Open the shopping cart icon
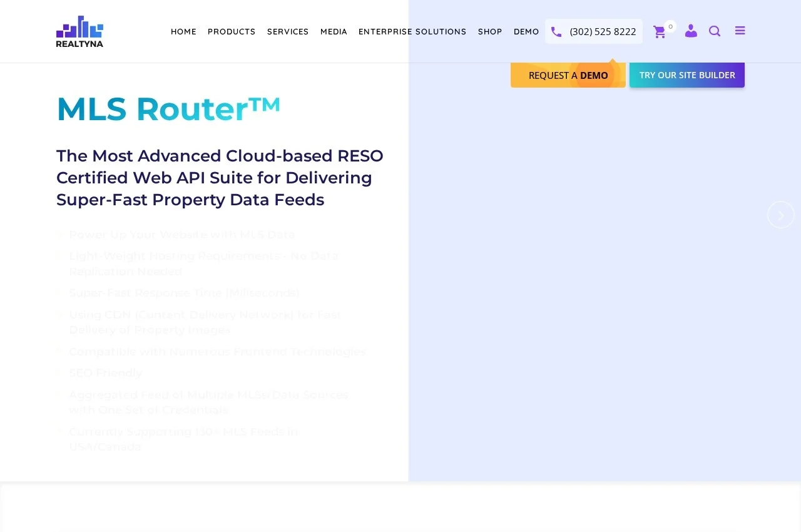This screenshot has width=801, height=532. (x=660, y=32)
